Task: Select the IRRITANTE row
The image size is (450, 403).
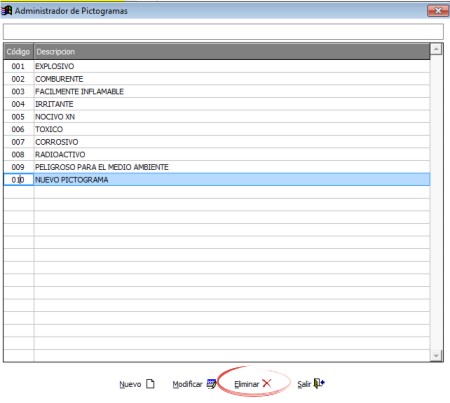Action: tap(217, 104)
